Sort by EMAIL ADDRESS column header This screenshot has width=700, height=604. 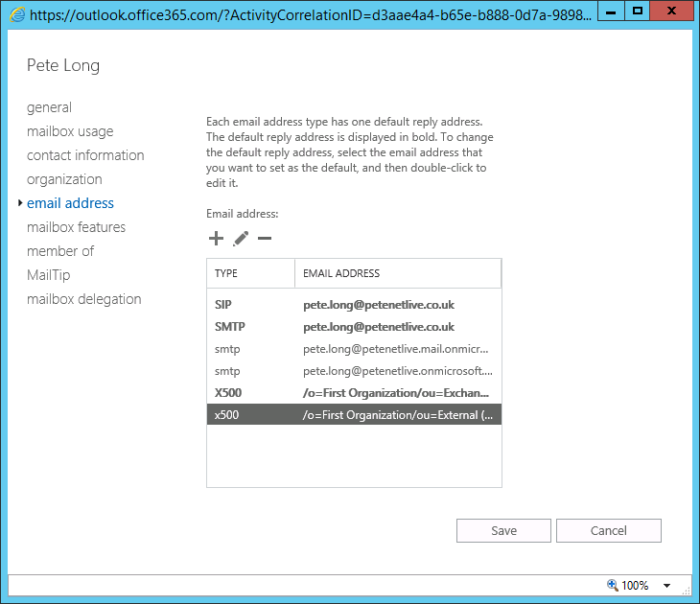click(398, 273)
